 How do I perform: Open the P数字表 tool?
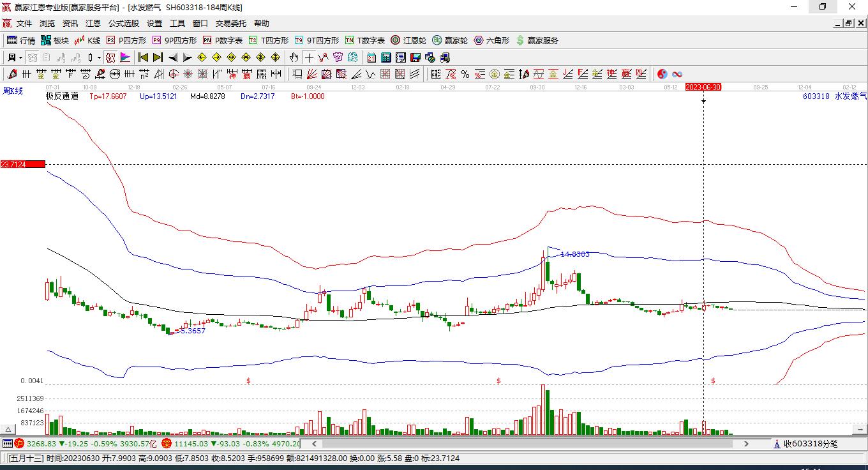[223, 40]
